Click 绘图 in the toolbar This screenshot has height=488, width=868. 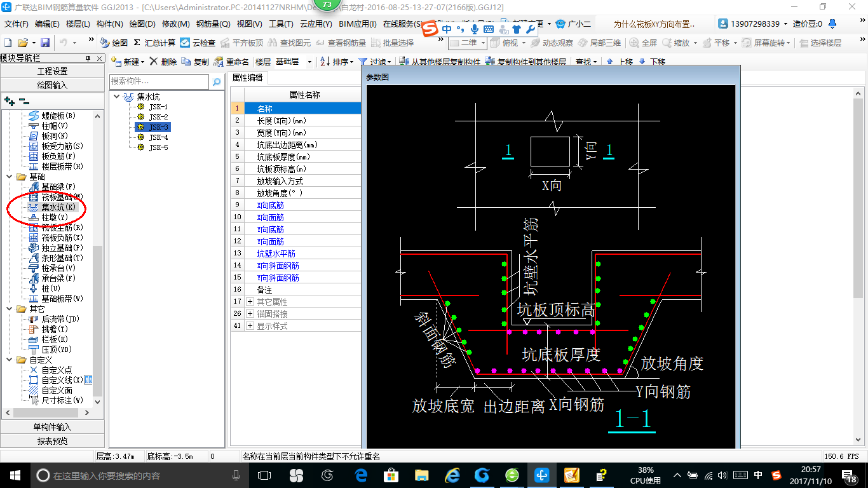click(x=114, y=43)
